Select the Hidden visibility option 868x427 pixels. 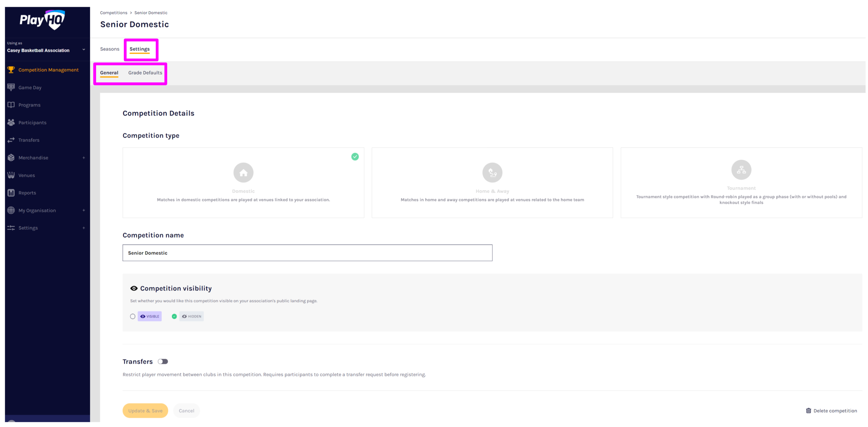pos(174,316)
